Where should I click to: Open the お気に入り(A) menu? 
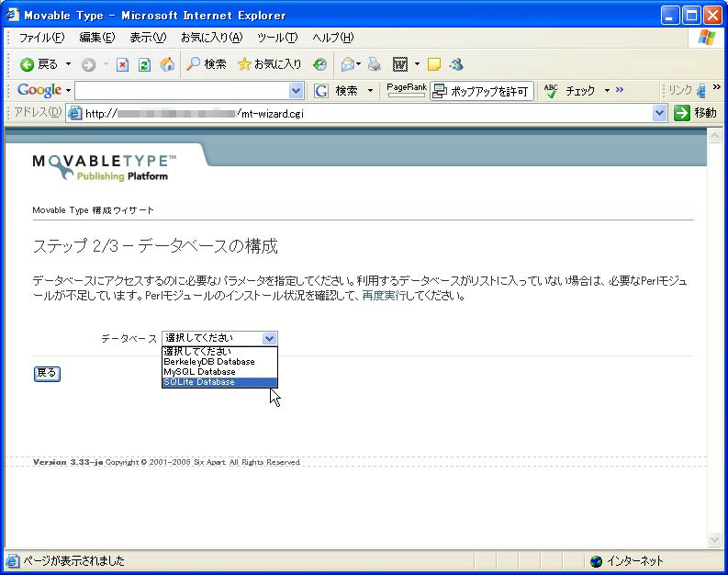click(x=211, y=38)
